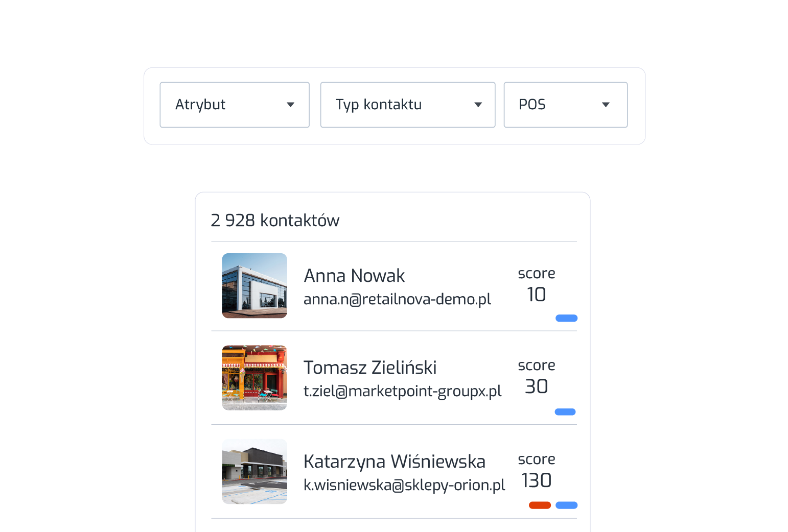The width and height of the screenshot is (788, 532).
Task: Click email k.wisniewska@sklepy-orion.pl
Action: pos(404,485)
